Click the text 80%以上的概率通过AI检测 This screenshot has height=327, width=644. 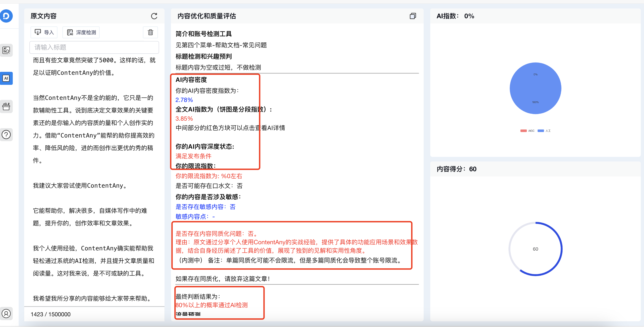(211, 305)
